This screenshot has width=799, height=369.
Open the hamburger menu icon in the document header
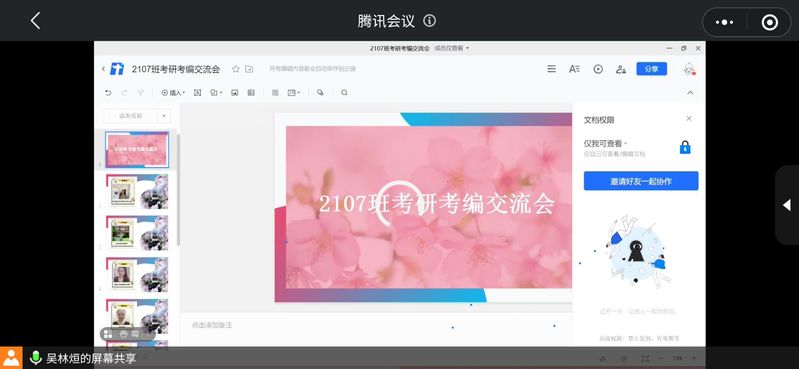click(551, 69)
